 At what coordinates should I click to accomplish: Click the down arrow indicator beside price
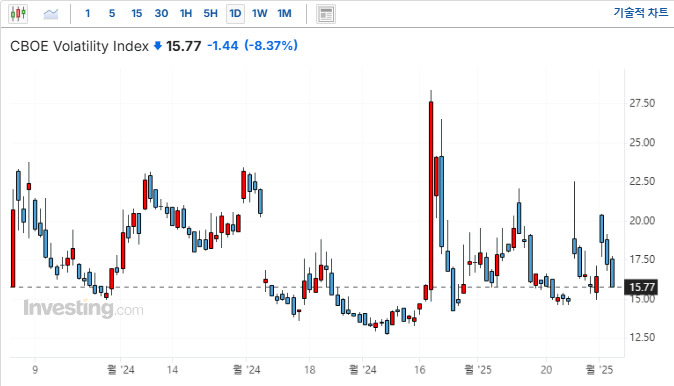(158, 46)
